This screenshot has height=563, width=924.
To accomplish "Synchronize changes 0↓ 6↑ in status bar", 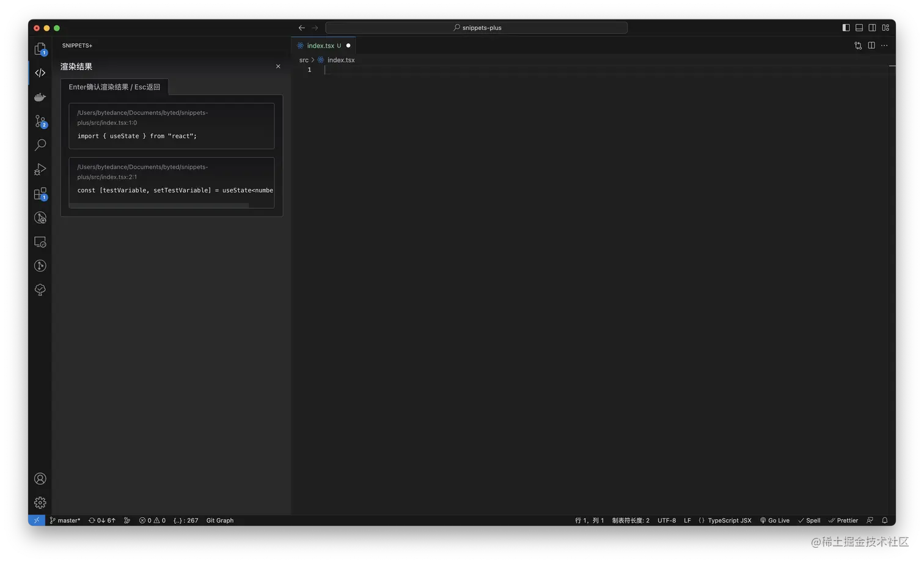I will click(x=102, y=520).
